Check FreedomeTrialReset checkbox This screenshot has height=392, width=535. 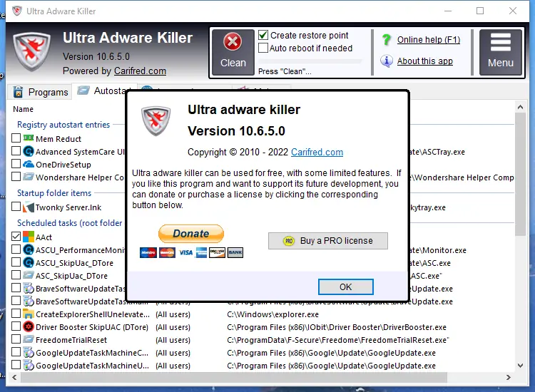coord(16,339)
